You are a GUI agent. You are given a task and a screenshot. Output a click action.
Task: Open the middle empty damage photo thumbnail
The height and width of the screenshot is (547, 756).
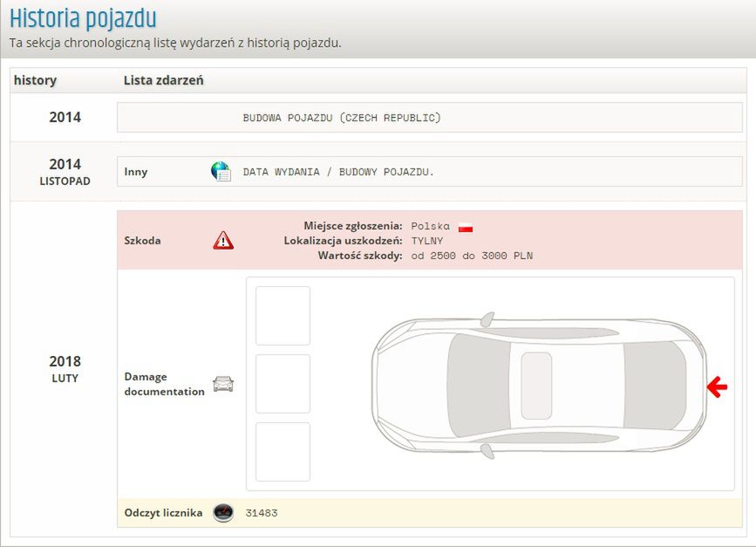point(283,384)
